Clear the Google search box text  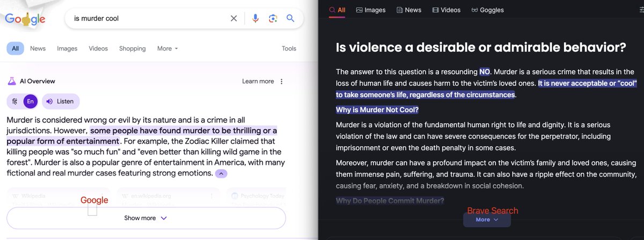point(233,18)
